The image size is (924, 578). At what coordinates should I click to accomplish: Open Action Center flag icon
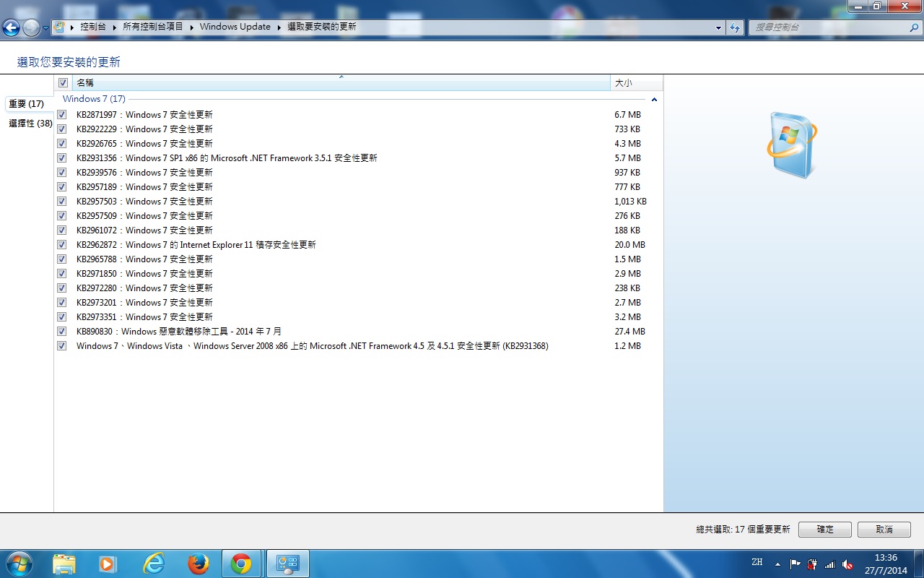[x=795, y=564]
